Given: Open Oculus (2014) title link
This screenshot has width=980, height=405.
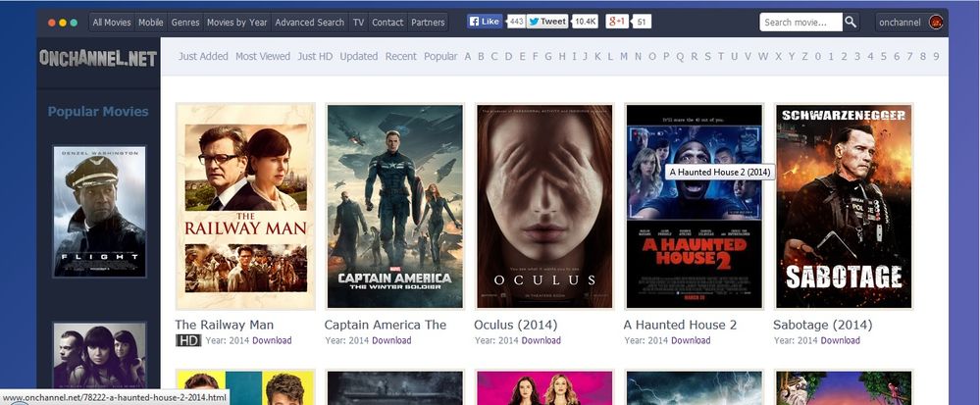Looking at the screenshot, I should pyautogui.click(x=516, y=325).
